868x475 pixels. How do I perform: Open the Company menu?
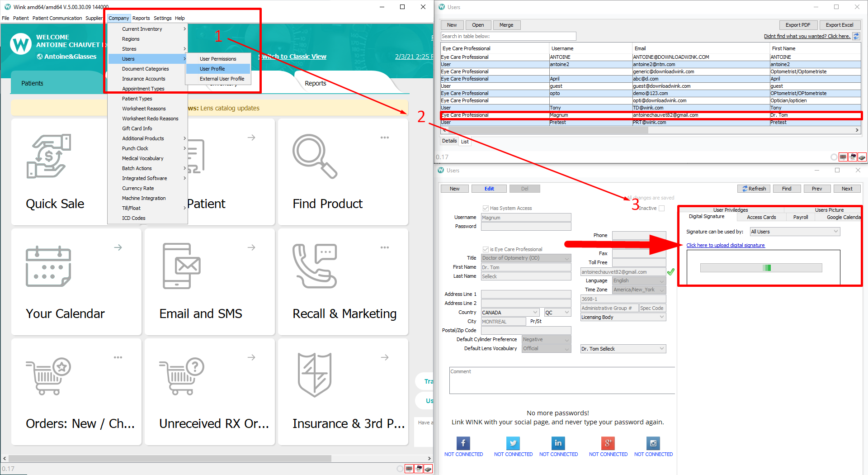[x=118, y=18]
